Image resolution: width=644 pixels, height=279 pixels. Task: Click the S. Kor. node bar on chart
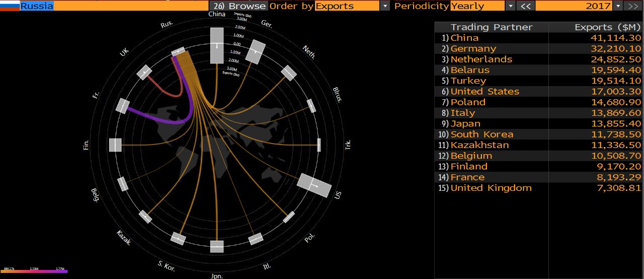pyautogui.click(x=178, y=238)
